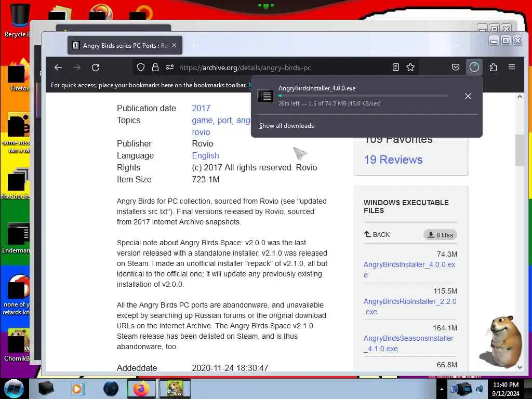Go BACK in the file list
532x399 pixels.
(x=377, y=234)
